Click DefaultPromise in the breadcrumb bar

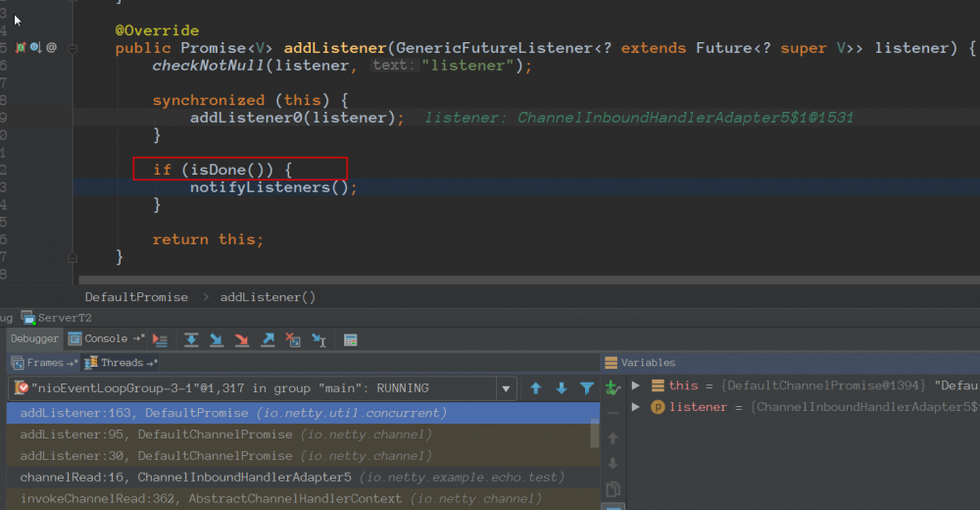pyautogui.click(x=136, y=296)
